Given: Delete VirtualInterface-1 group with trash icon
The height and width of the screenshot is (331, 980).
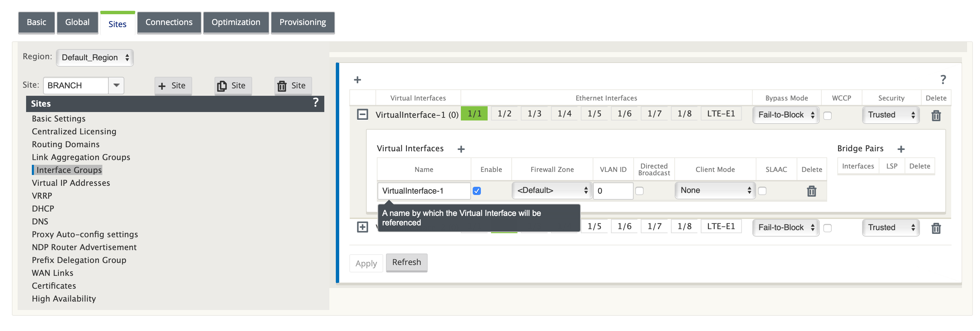Looking at the screenshot, I should [x=936, y=115].
